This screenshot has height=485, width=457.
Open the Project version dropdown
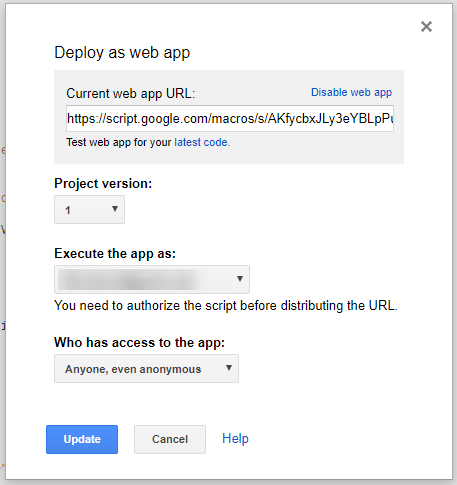click(89, 210)
